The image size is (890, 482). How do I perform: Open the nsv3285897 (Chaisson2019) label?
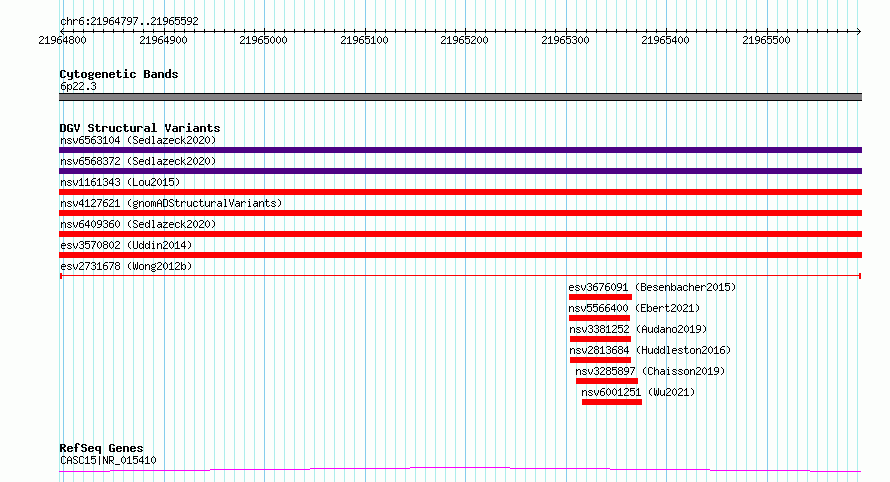pos(650,371)
